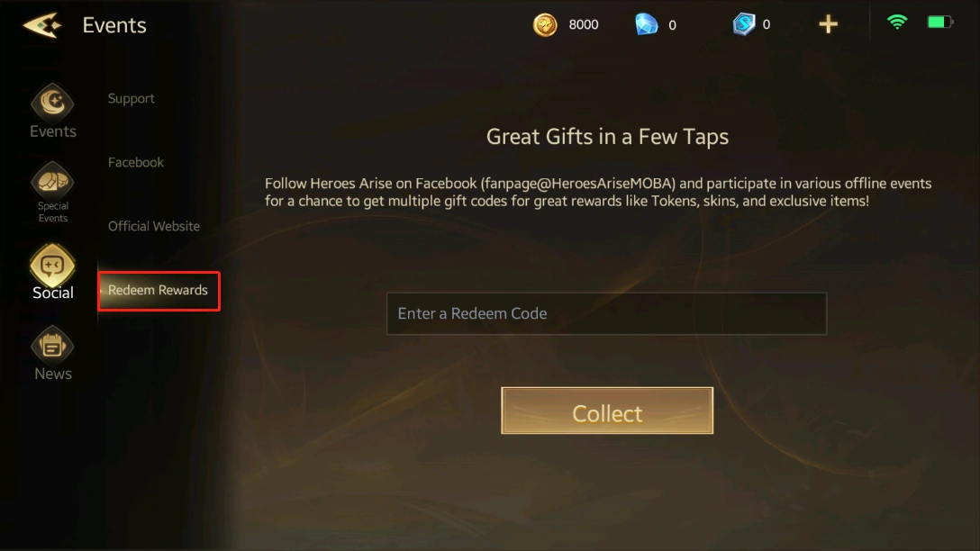Image resolution: width=980 pixels, height=551 pixels.
Task: Click the Social label in sidebar
Action: click(53, 293)
